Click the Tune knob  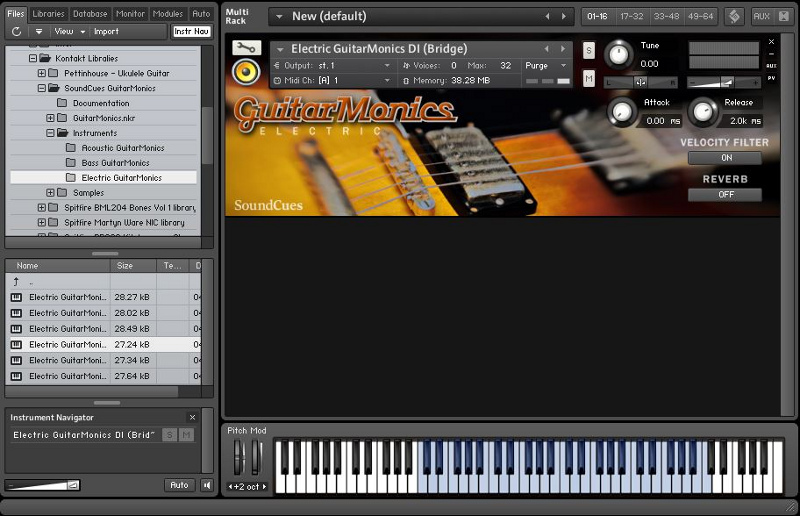click(x=619, y=54)
